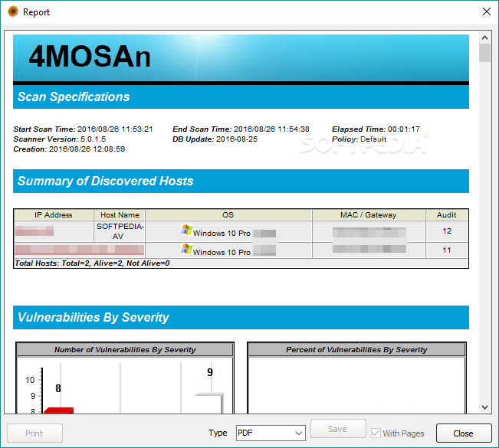Click the sunflower Report window icon

(13, 11)
